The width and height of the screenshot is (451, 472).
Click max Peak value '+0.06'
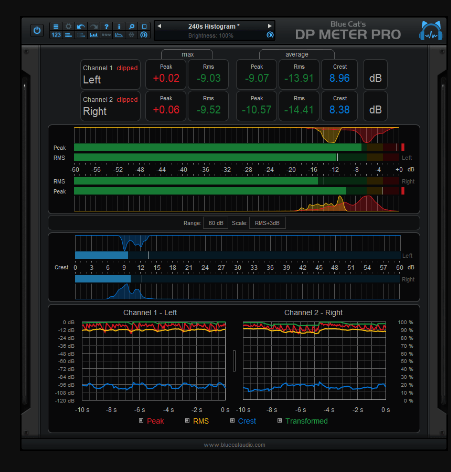166,110
